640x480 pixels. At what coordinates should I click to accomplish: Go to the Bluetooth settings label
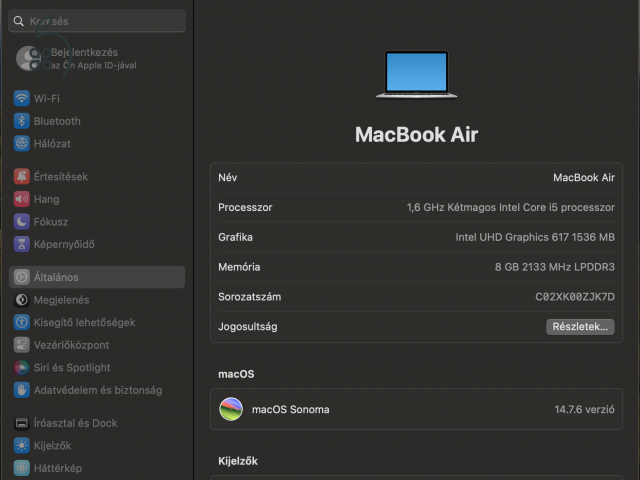click(57, 121)
